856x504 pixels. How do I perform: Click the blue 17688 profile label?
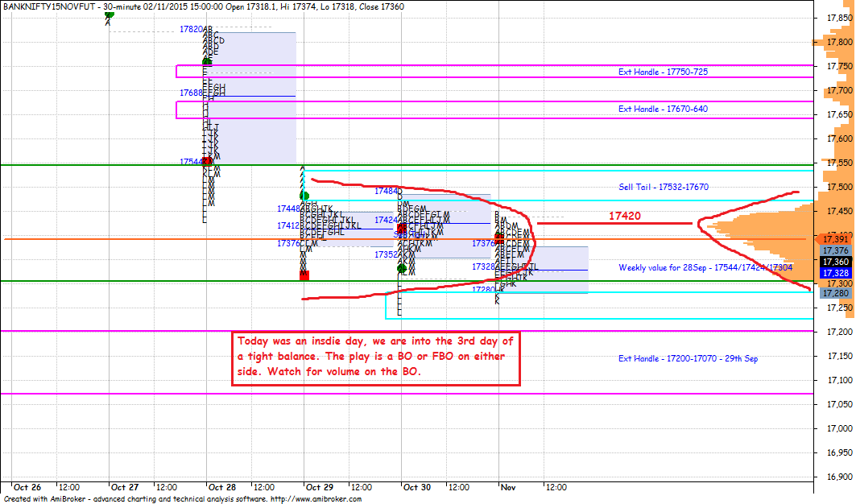pos(191,93)
